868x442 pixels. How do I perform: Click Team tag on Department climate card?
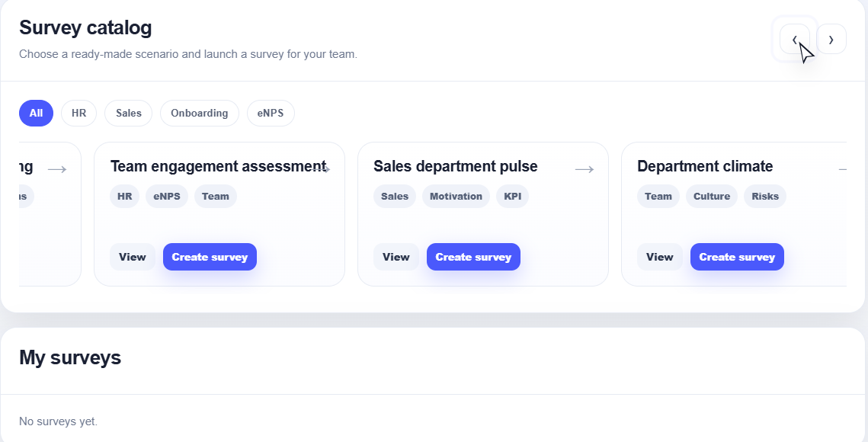click(658, 196)
